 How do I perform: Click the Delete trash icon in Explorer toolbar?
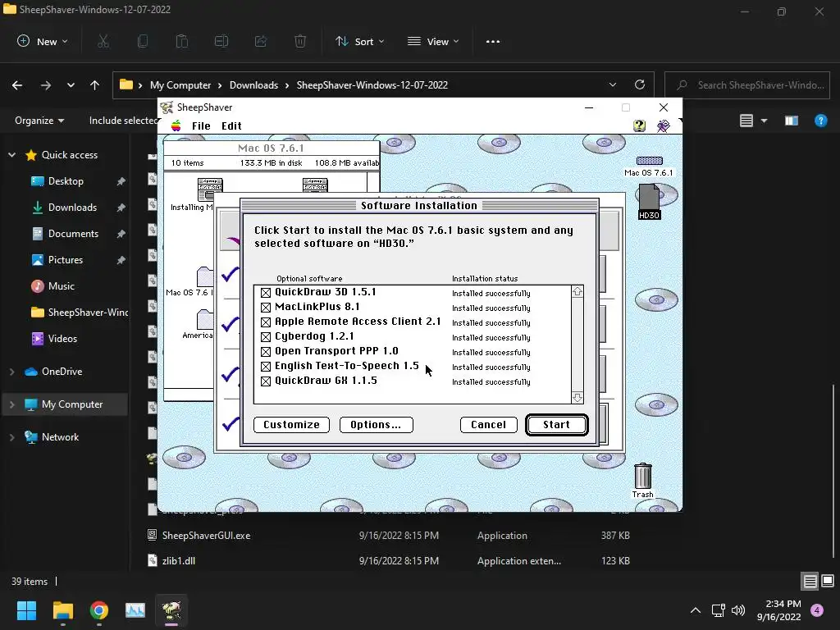[300, 41]
